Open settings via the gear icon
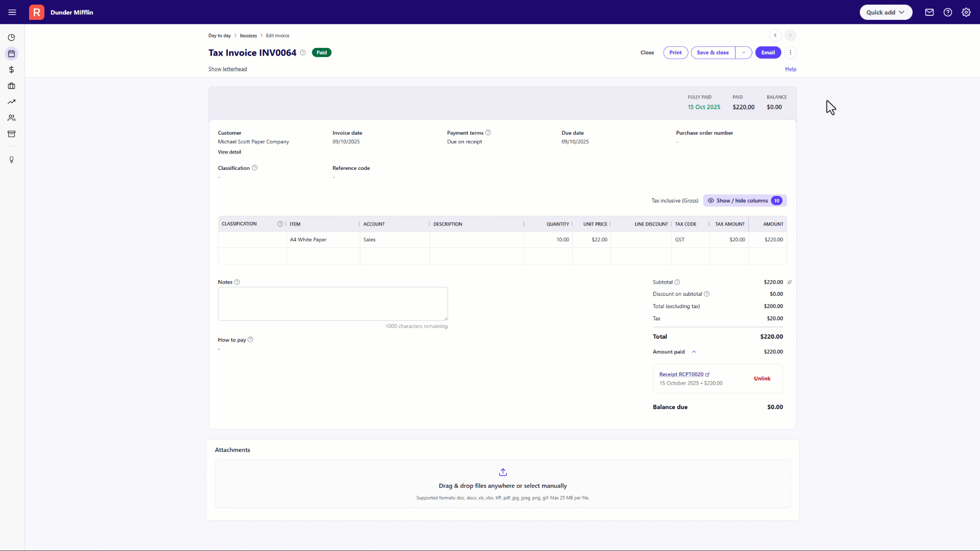Screen dimensions: 980x551 (966, 12)
